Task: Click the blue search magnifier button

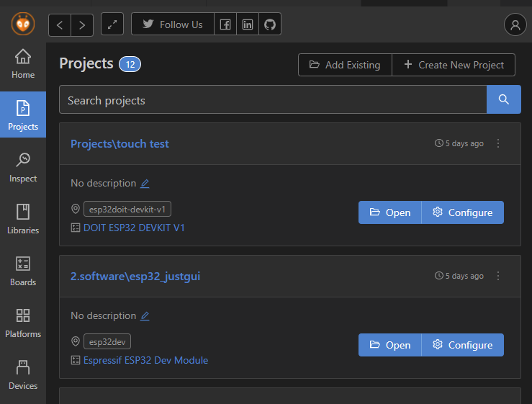Action: [504, 99]
